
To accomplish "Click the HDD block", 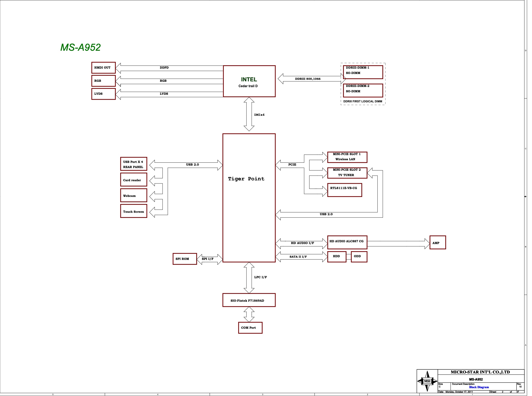I will (336, 257).
